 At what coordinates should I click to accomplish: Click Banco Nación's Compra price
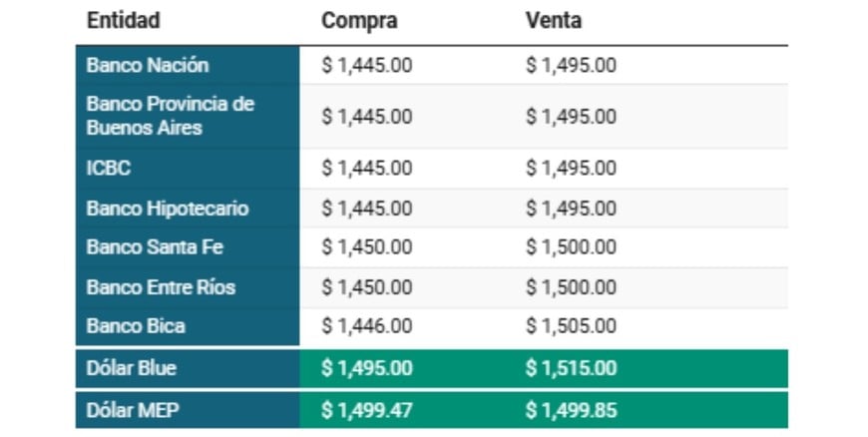point(366,66)
